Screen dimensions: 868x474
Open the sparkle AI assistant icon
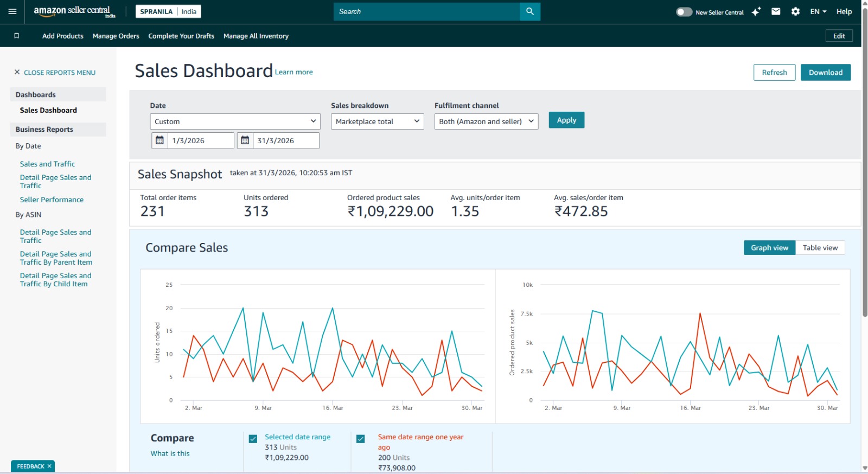click(x=756, y=11)
